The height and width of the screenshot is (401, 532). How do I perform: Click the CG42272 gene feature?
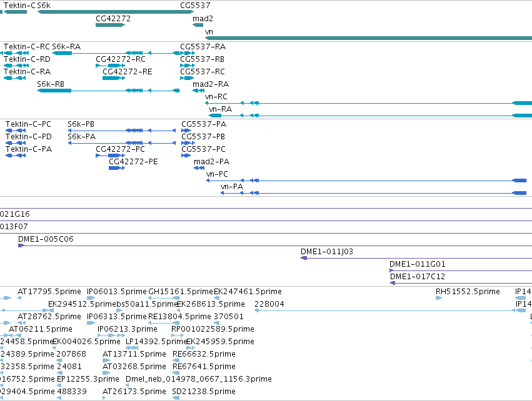(110, 25)
